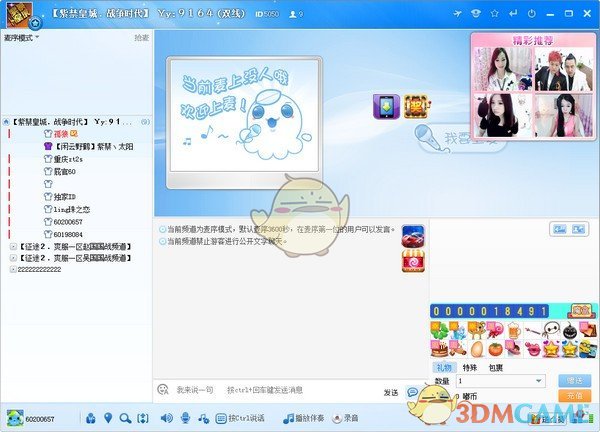Image resolution: width=600 pixels, height=432 pixels.
Task: Select the birthday cake gift
Action: (x=439, y=349)
